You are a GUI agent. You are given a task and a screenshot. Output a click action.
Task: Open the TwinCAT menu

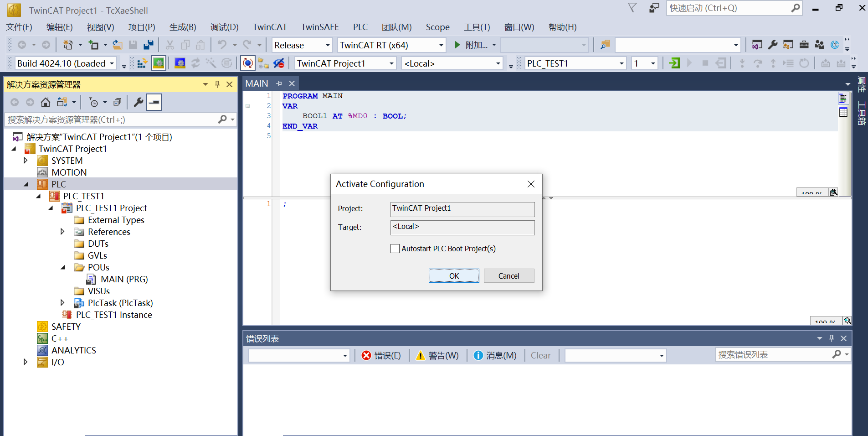coord(270,27)
